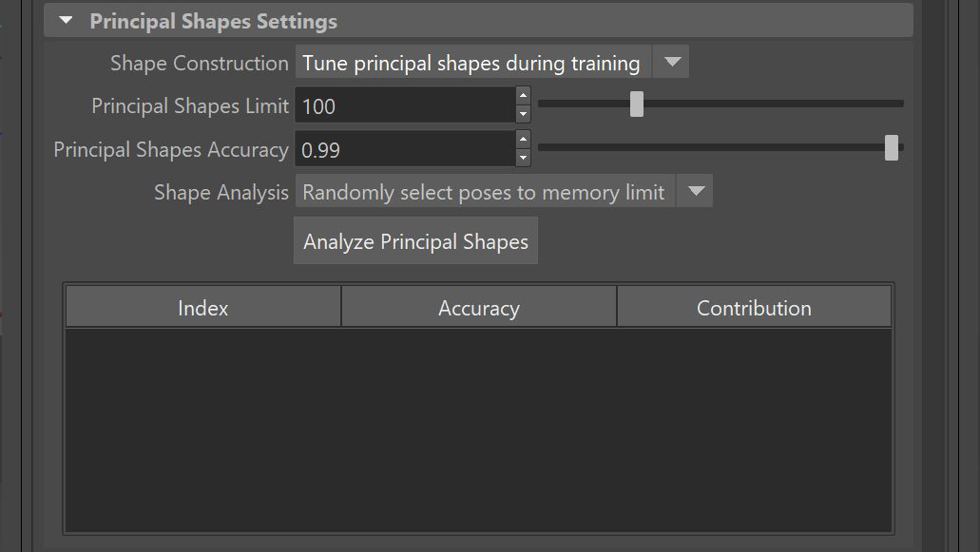Open the Shape Construction dropdown arrow
Image resolution: width=980 pixels, height=552 pixels.
[672, 63]
